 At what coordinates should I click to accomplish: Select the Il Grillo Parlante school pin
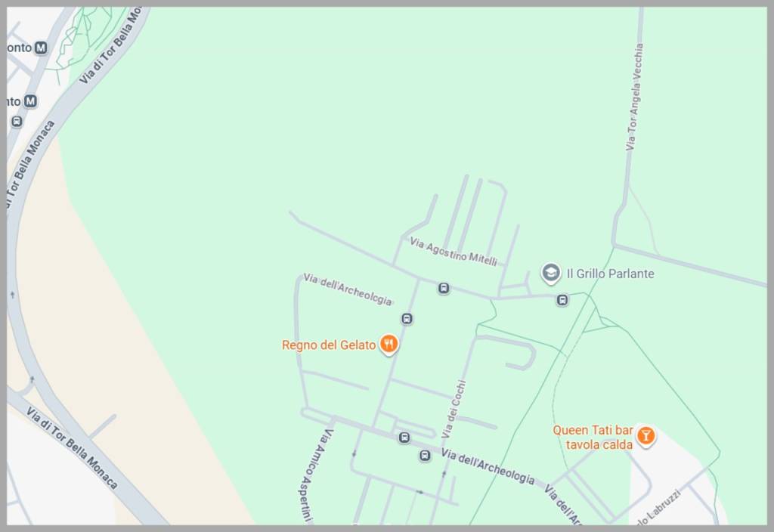[551, 274]
